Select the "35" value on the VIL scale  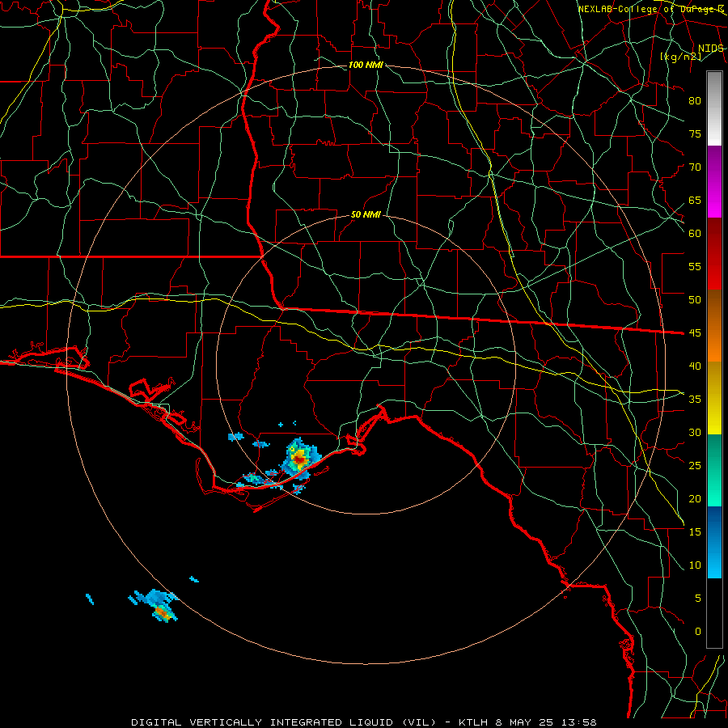[695, 400]
